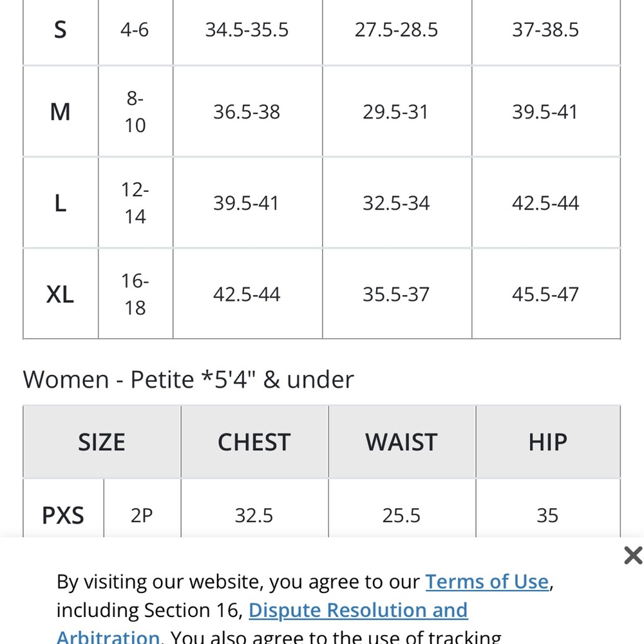This screenshot has width=644, height=644.
Task: Close the cookie consent banner
Action: [x=633, y=555]
